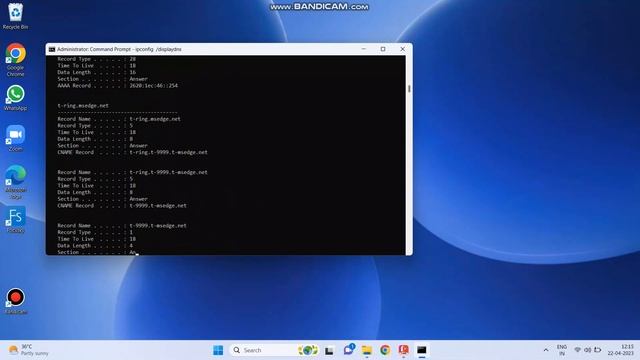Click the Command Prompt window title text
Viewport: 640px width, 360px height.
(x=119, y=49)
